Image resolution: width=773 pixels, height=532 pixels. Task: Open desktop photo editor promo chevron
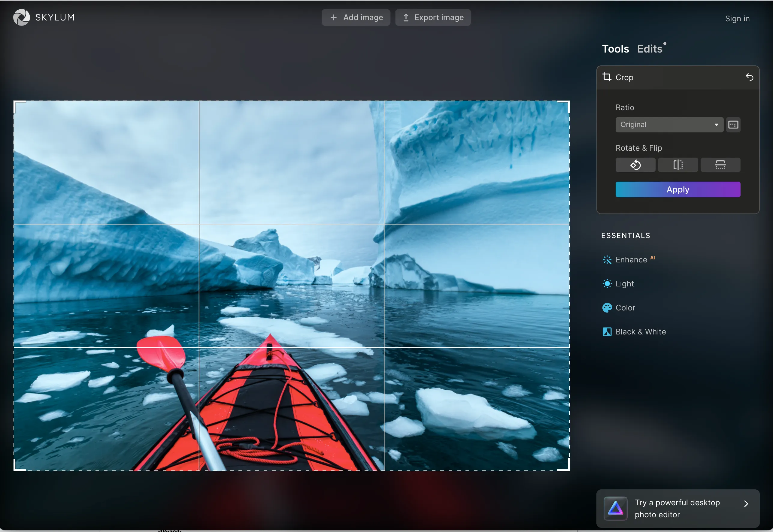[x=746, y=504]
